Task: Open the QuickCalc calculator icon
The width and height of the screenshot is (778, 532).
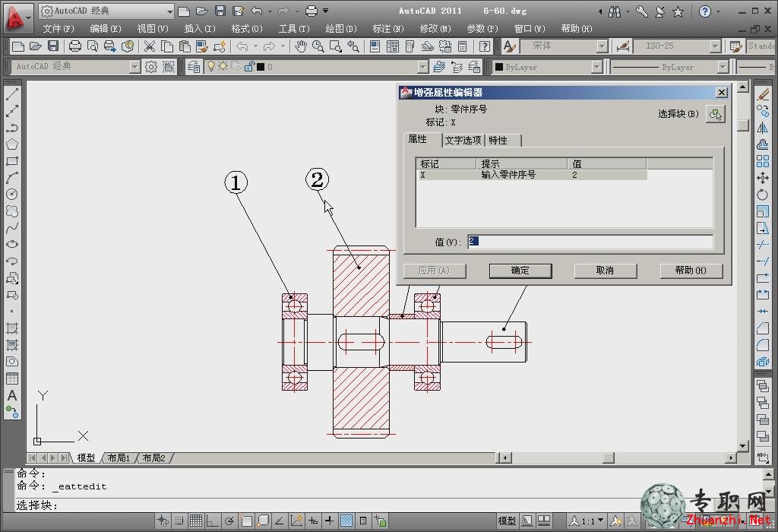Action: (x=463, y=46)
